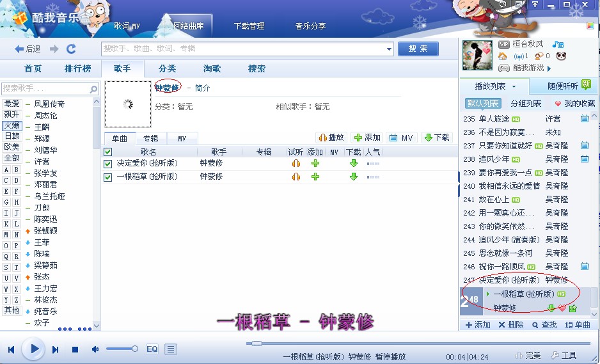Preview 决定爱你 with headphone icon
The width and height of the screenshot is (600, 364).
[296, 163]
